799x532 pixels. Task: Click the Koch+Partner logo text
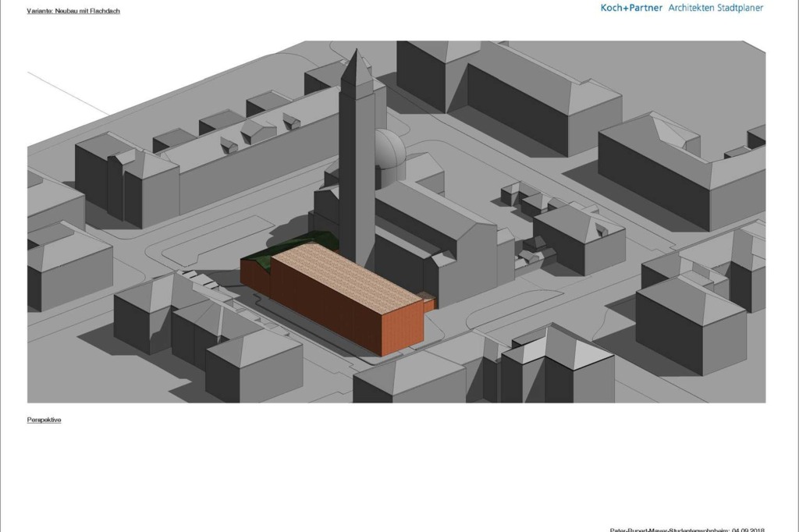[630, 8]
